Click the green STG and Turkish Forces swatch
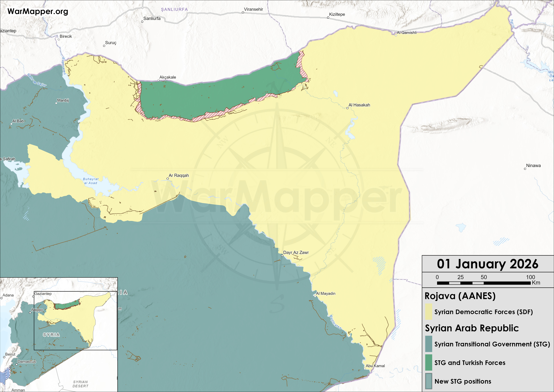The image size is (554, 392). coord(429,363)
